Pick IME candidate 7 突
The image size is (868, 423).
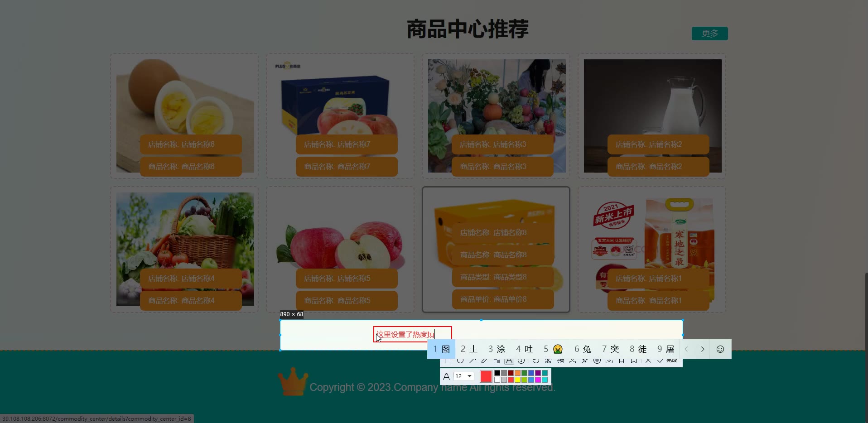tap(610, 349)
